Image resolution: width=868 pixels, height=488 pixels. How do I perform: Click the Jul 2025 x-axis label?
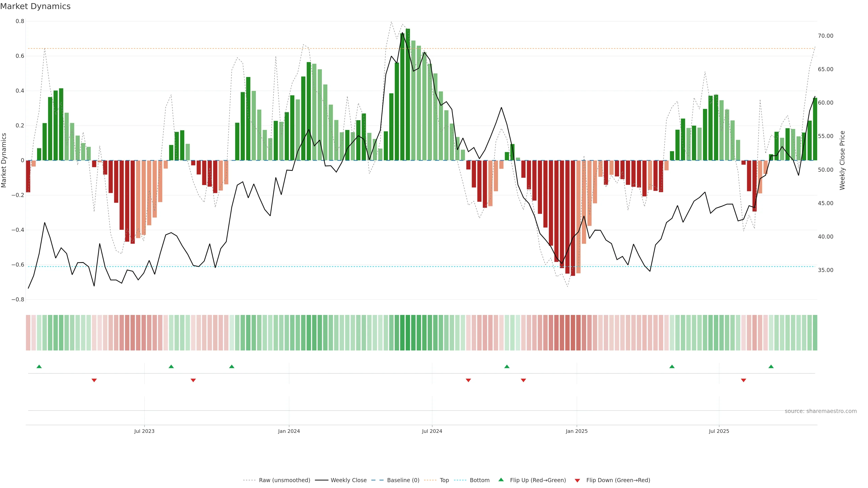[x=719, y=431]
